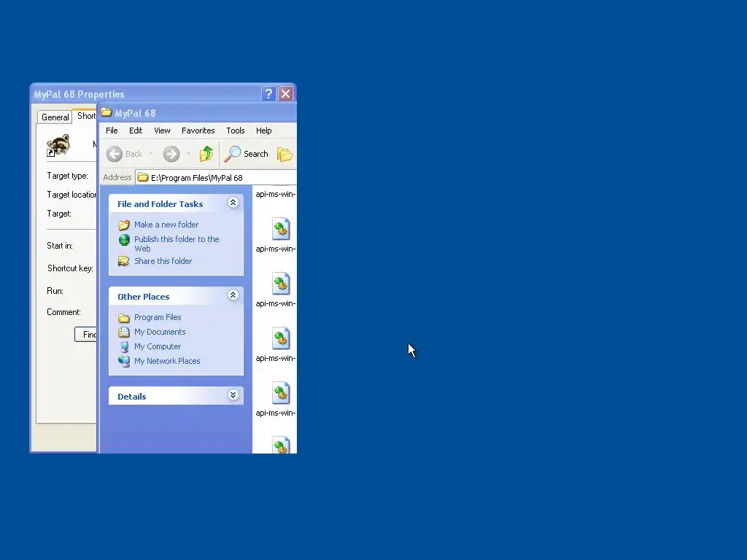The image size is (747, 560).
Task: Open My Computer from Other Places
Action: point(158,346)
